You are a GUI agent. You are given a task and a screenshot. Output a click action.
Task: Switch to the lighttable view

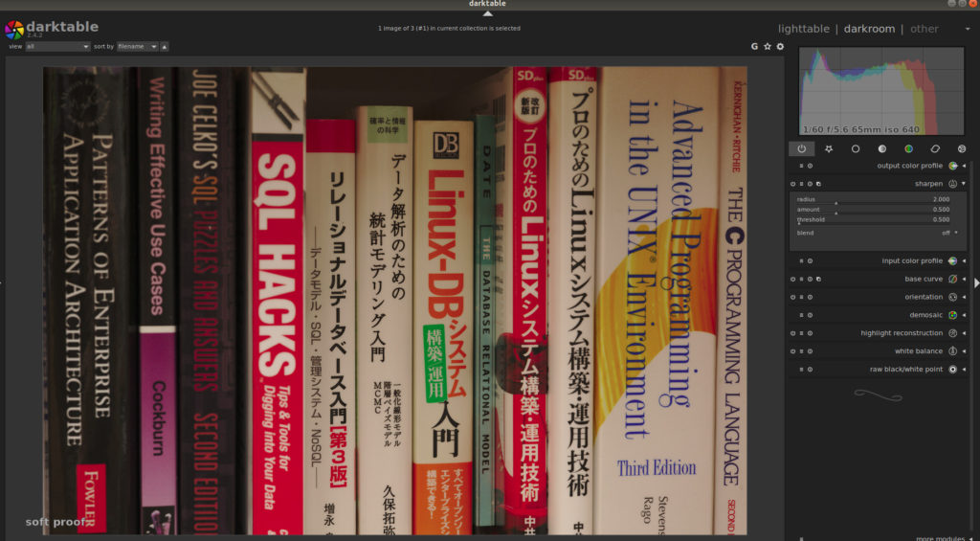click(x=803, y=29)
